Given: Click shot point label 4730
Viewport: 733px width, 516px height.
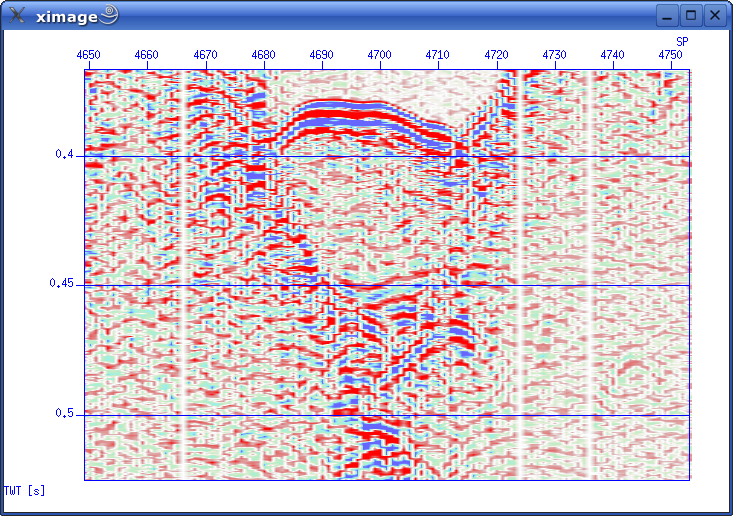Looking at the screenshot, I should coord(554,55).
